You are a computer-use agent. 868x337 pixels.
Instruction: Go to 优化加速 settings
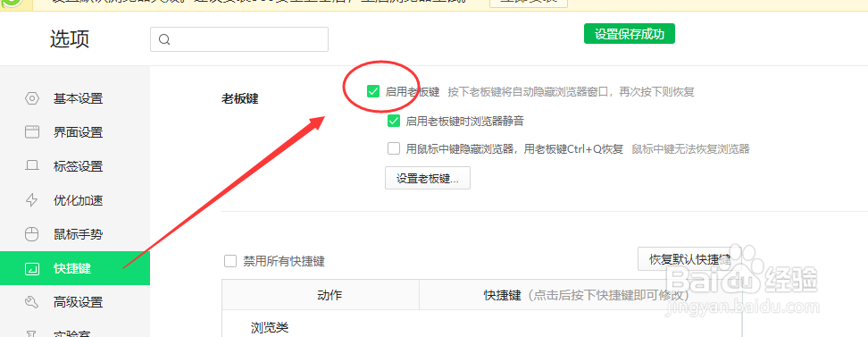click(x=75, y=200)
